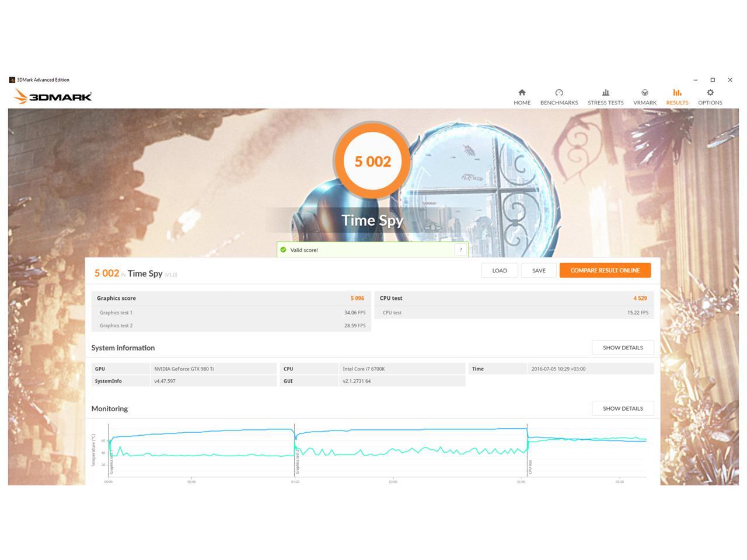This screenshot has height=560, width=747.
Task: Click the SAVE button
Action: coord(539,270)
